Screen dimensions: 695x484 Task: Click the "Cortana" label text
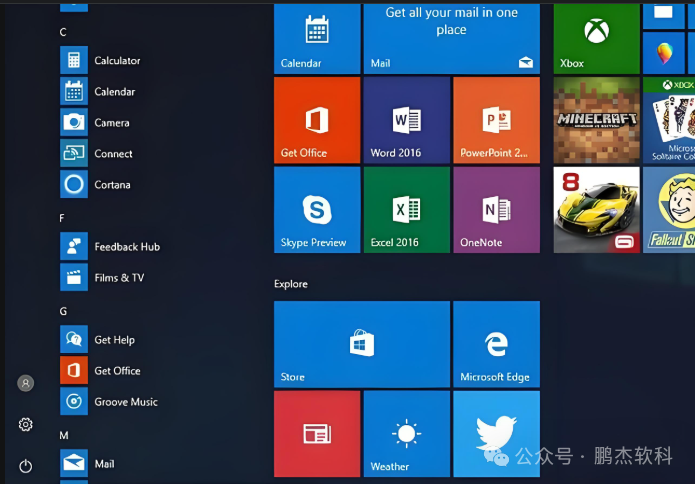pyautogui.click(x=112, y=185)
